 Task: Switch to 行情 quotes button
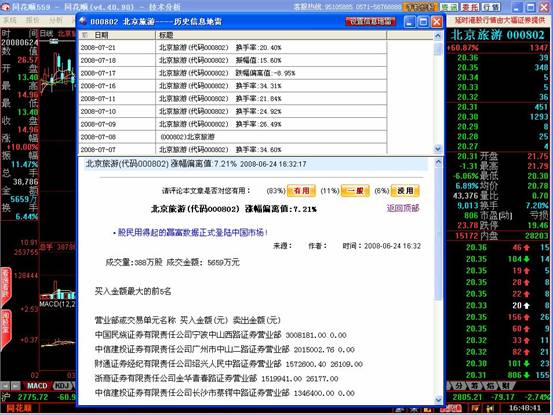[491, 7]
